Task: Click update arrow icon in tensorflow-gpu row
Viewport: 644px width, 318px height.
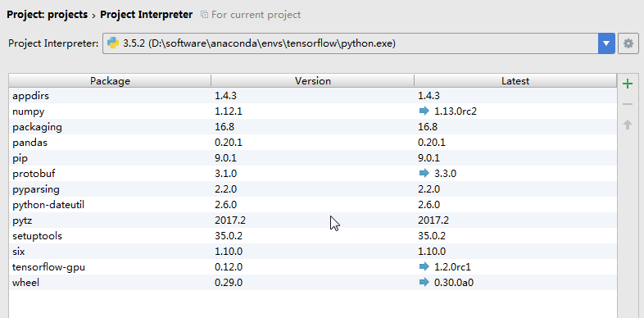Action: pyautogui.click(x=424, y=267)
